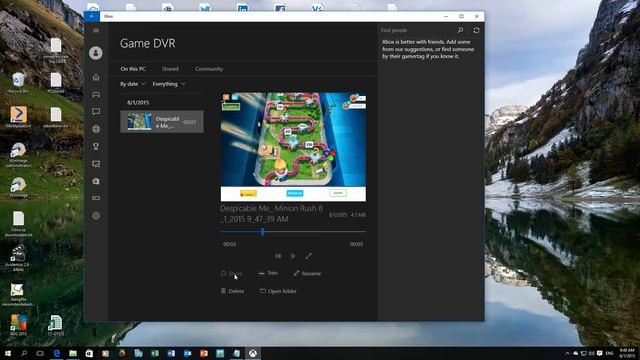Image resolution: width=640 pixels, height=360 pixels.
Task: Click the Xbox app taskbar icon
Action: click(253, 353)
